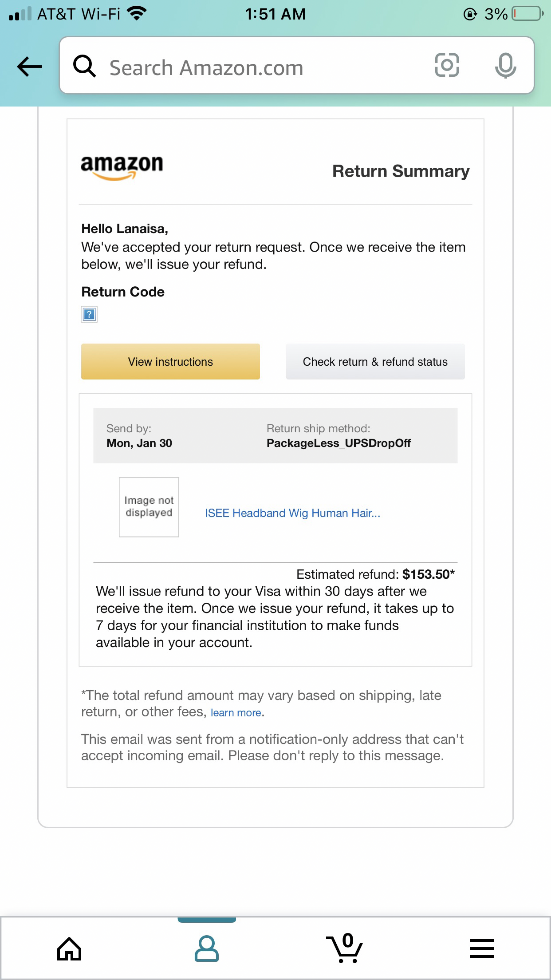Image resolution: width=551 pixels, height=980 pixels.
Task: Tap the microphone for voice search
Action: [x=506, y=67]
